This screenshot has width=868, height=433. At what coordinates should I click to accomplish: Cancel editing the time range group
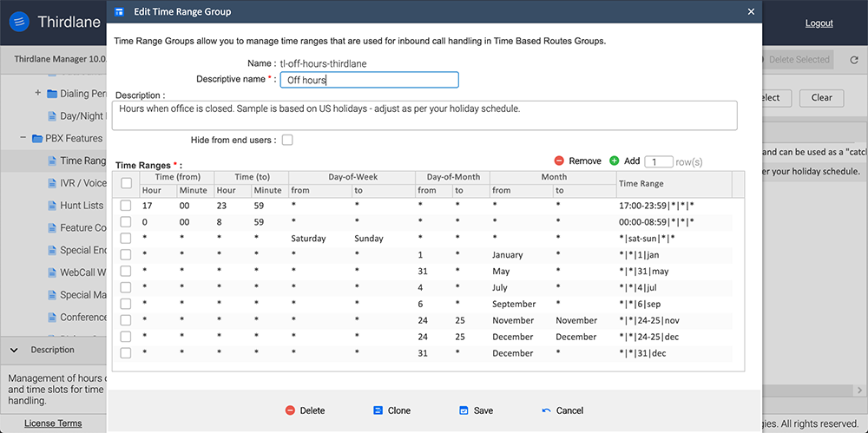562,410
